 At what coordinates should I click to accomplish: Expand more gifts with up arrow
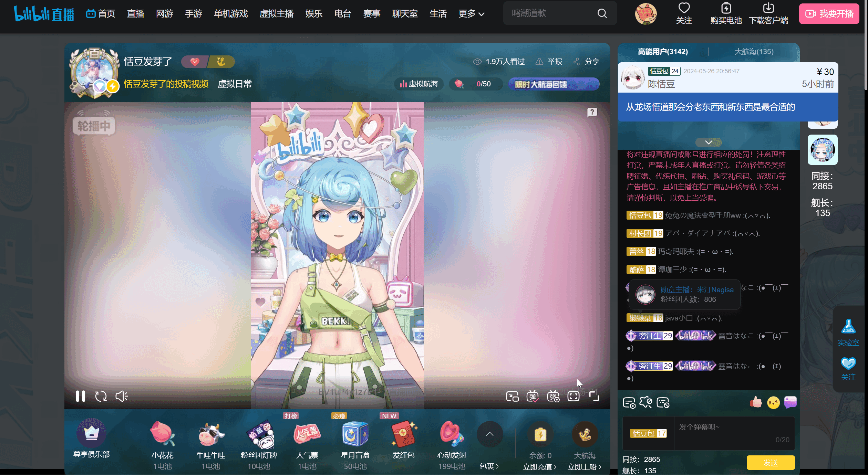pyautogui.click(x=489, y=434)
